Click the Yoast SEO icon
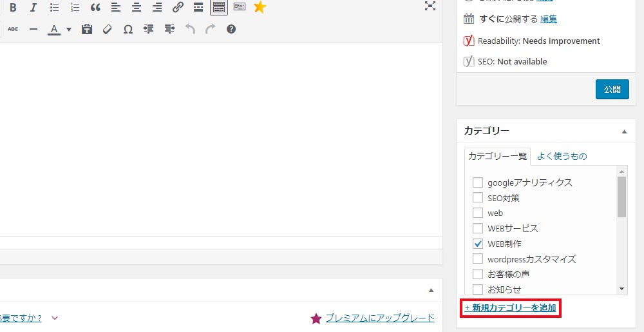 pyautogui.click(x=469, y=61)
